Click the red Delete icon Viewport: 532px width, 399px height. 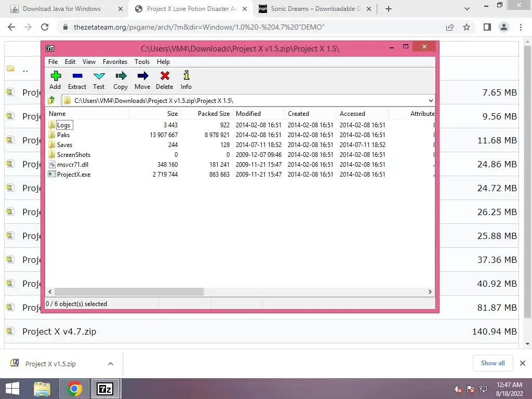point(165,80)
